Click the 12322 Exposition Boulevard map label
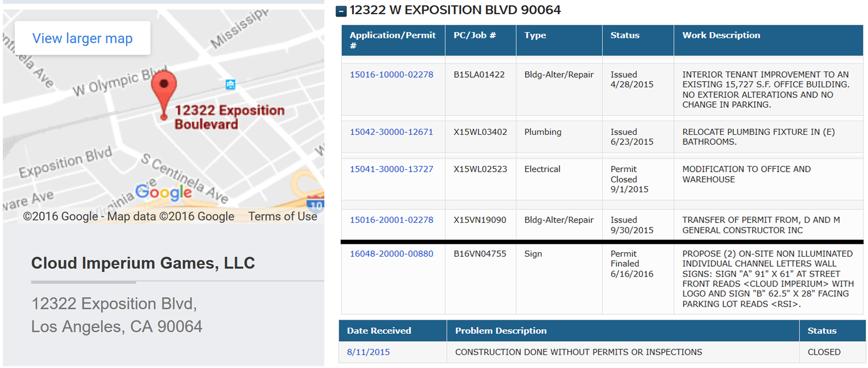 coord(229,117)
